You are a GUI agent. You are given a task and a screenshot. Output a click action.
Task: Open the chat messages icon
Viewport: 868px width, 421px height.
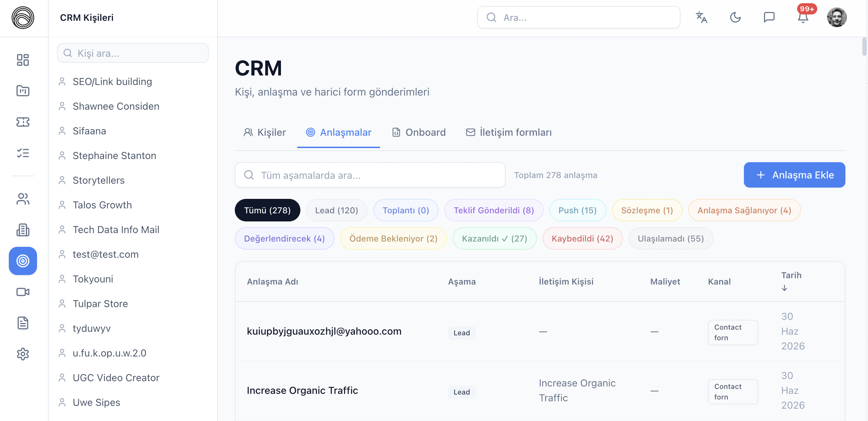769,17
